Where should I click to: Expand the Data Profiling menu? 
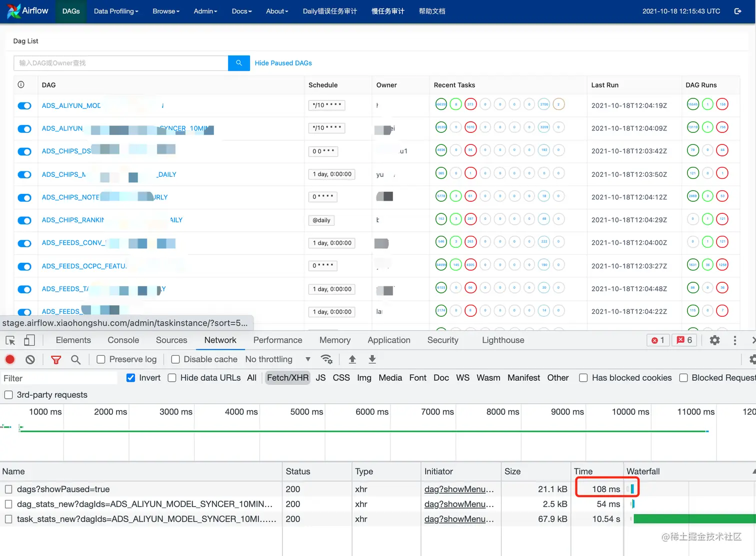(x=116, y=11)
